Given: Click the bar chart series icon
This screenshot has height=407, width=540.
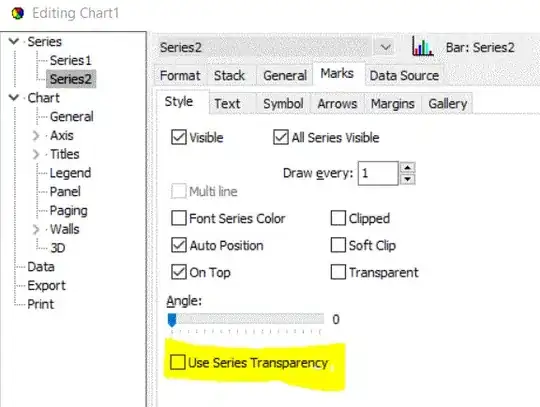Looking at the screenshot, I should [422, 47].
